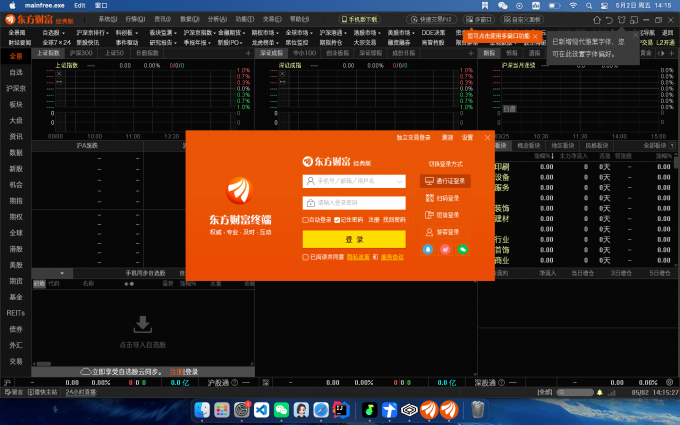
Task: Click the undo back arrow icon in title bar
Action: tap(609, 20)
